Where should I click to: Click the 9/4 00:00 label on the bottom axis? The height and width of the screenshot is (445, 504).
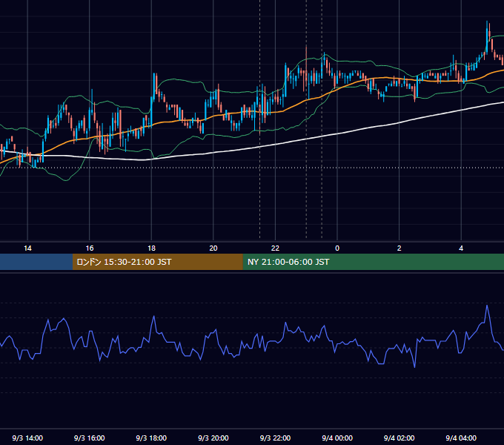(337, 438)
